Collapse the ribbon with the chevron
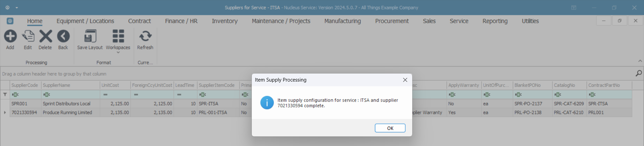This screenshot has width=644, height=146. [640, 61]
